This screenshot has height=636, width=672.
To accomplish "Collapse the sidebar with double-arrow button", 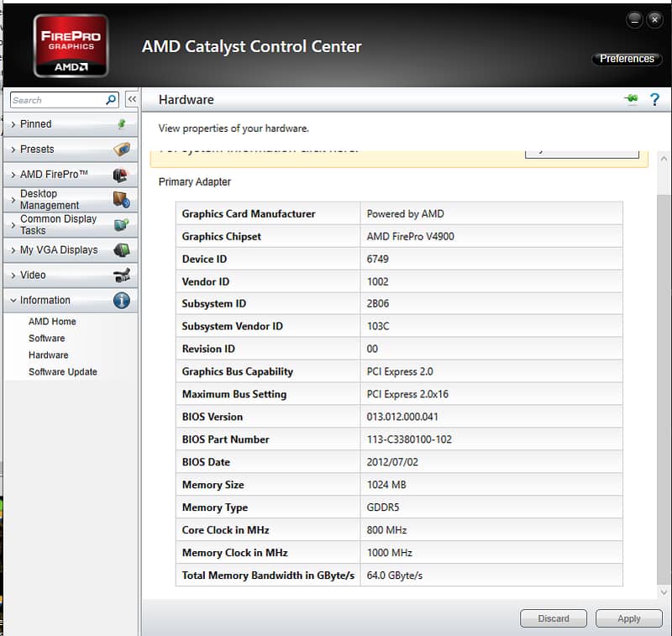I will pyautogui.click(x=132, y=99).
